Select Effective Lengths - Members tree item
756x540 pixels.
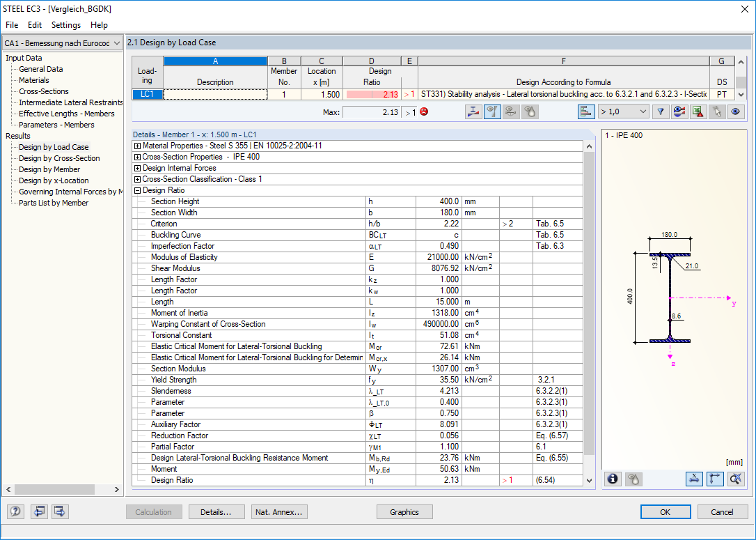(67, 114)
